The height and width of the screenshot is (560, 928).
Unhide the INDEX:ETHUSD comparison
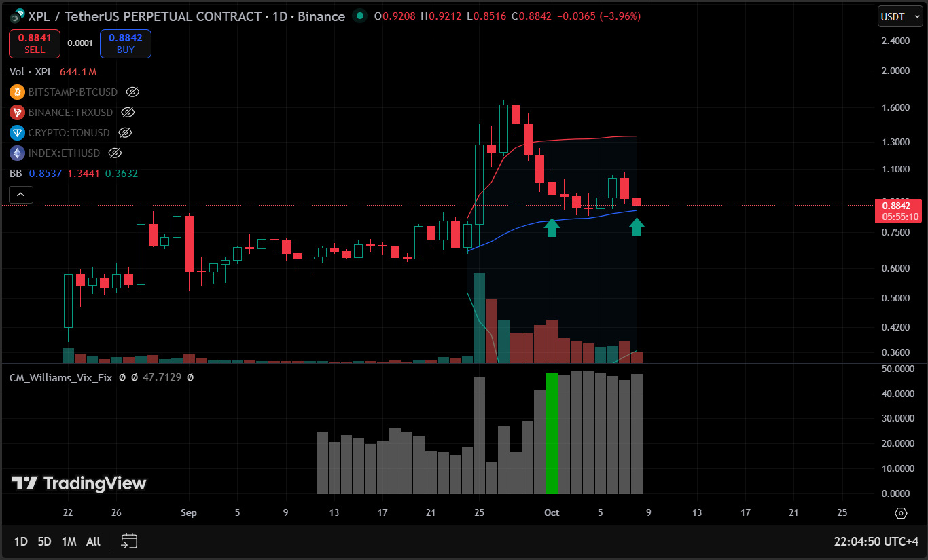click(115, 153)
